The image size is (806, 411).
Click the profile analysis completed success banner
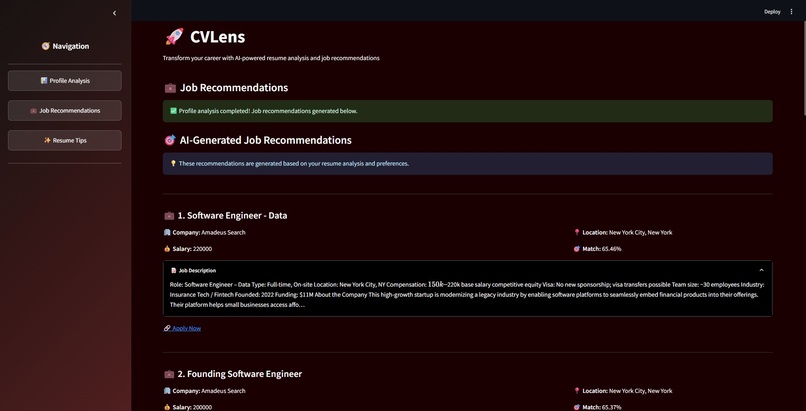coord(468,111)
